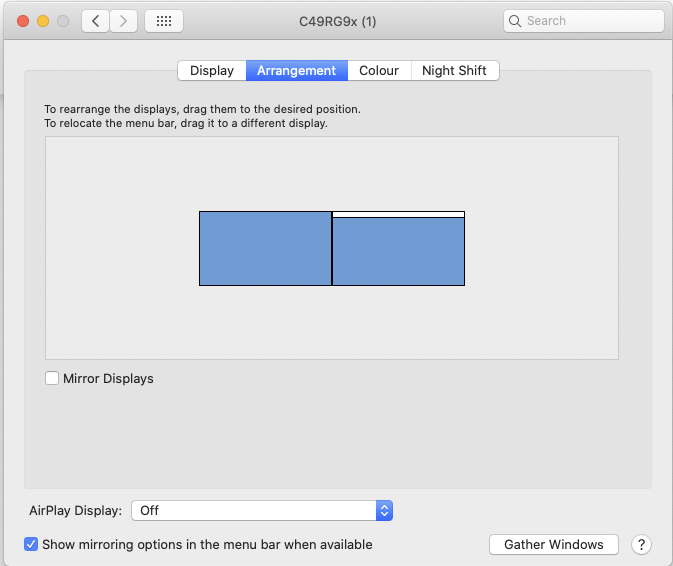Click the magnifying glass search icon
Screen dimensions: 673x566
pyautogui.click(x=515, y=21)
